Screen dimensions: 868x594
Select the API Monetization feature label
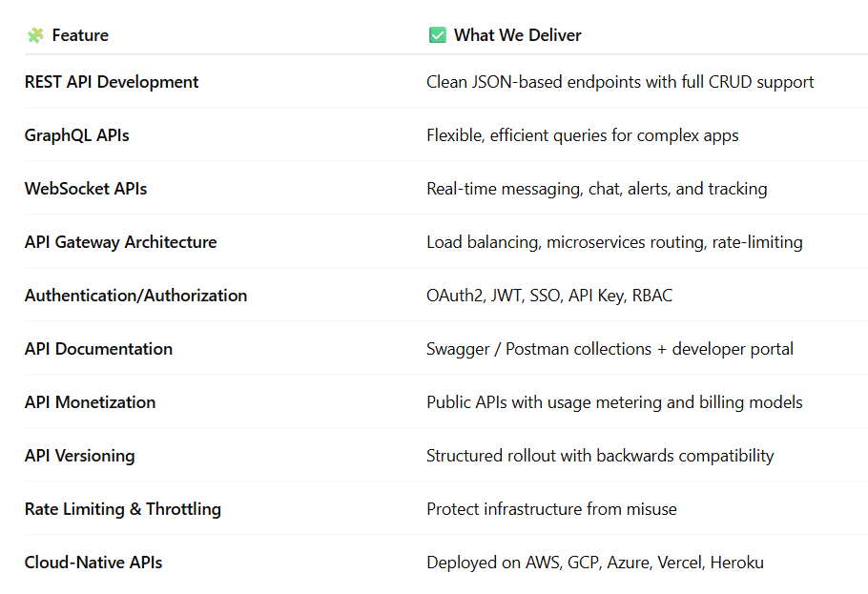(x=91, y=402)
